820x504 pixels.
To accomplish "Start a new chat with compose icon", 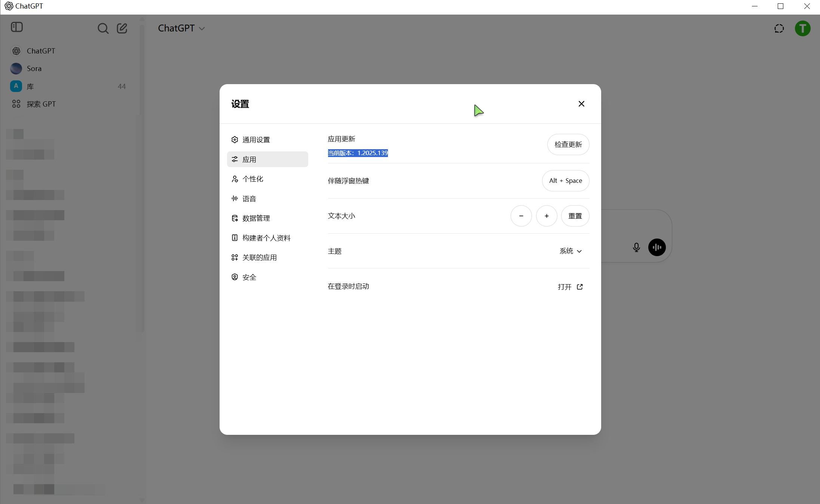I will (122, 28).
